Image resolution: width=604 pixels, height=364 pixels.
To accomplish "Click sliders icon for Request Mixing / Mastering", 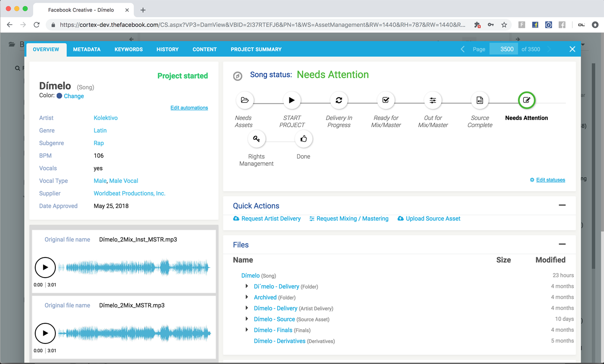I will point(312,219).
